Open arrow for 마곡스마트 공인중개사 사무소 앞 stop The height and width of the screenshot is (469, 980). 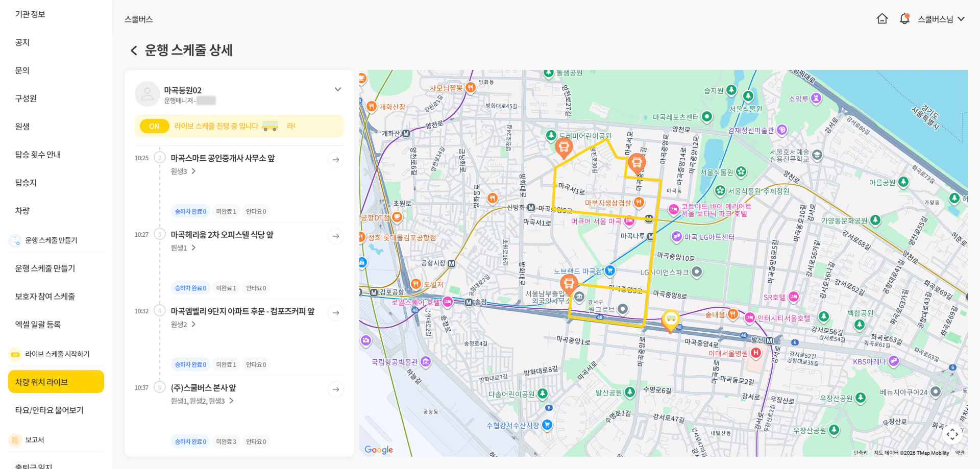[x=336, y=160]
